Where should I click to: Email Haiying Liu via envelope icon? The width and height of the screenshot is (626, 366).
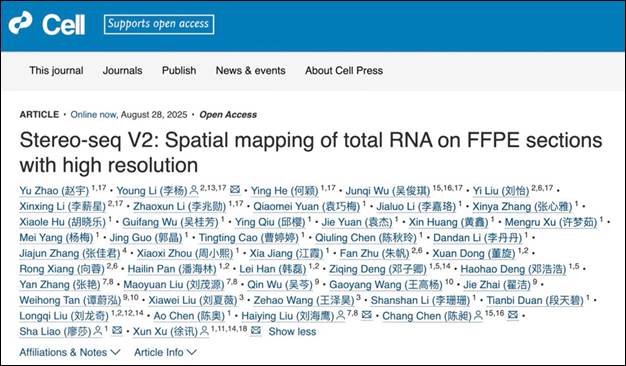pyautogui.click(x=366, y=315)
